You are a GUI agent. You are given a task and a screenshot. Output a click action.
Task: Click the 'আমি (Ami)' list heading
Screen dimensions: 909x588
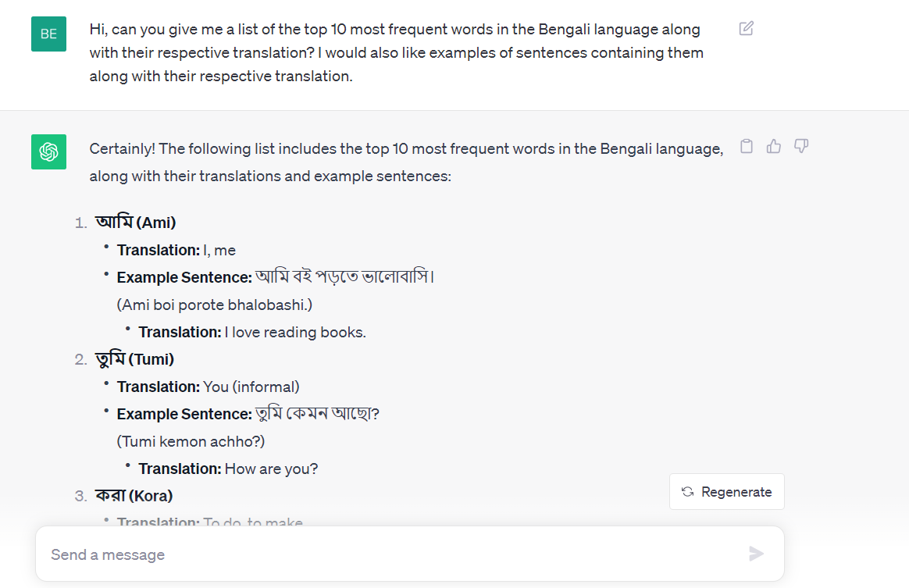pos(136,223)
